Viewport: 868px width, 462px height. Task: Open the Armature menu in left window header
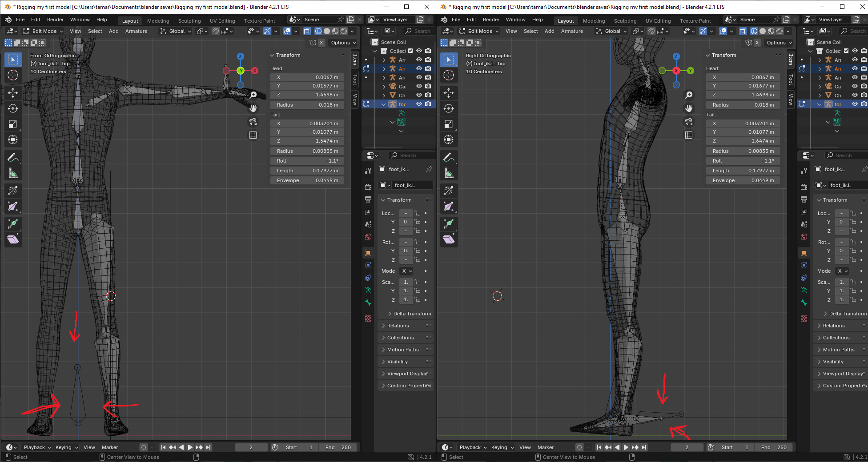tap(136, 31)
